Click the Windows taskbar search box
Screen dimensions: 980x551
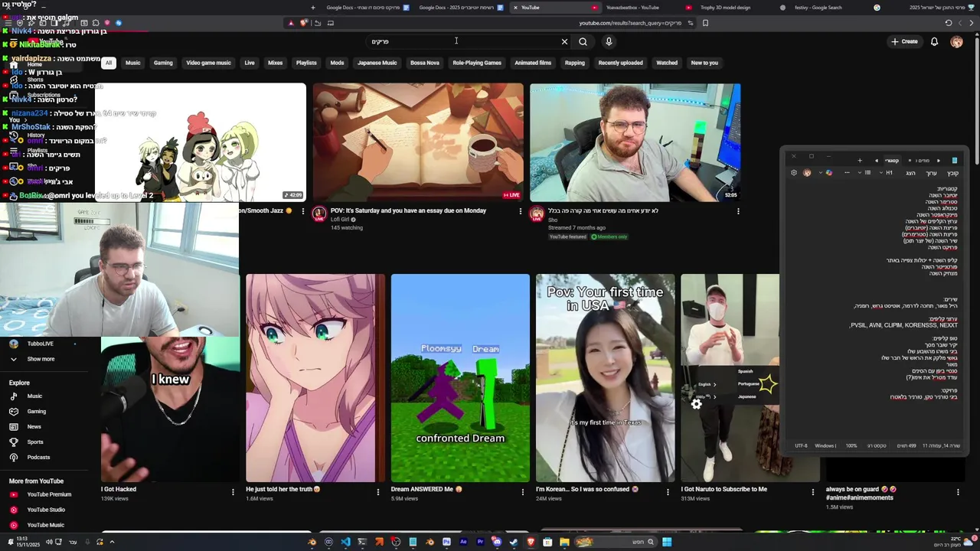point(616,542)
